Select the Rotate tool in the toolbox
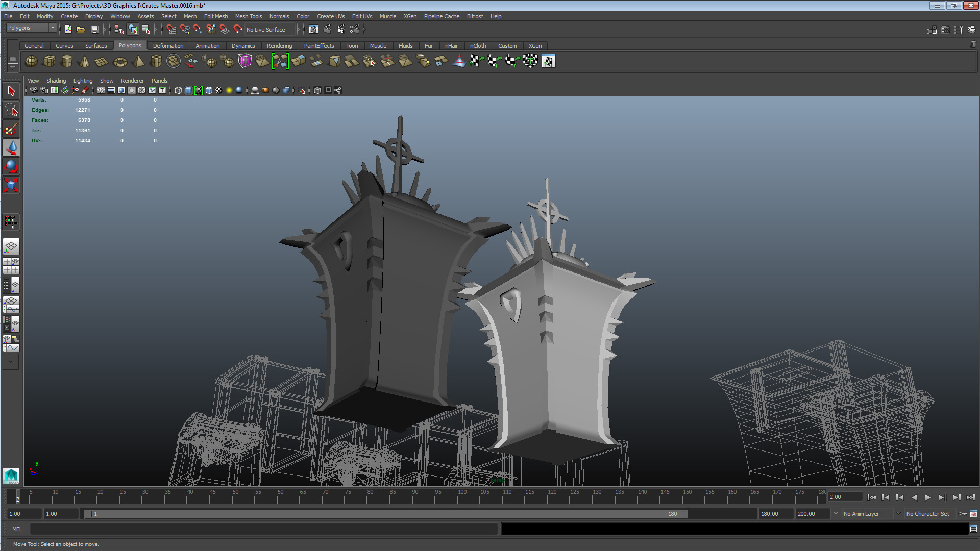This screenshot has width=980, height=551. click(x=11, y=166)
